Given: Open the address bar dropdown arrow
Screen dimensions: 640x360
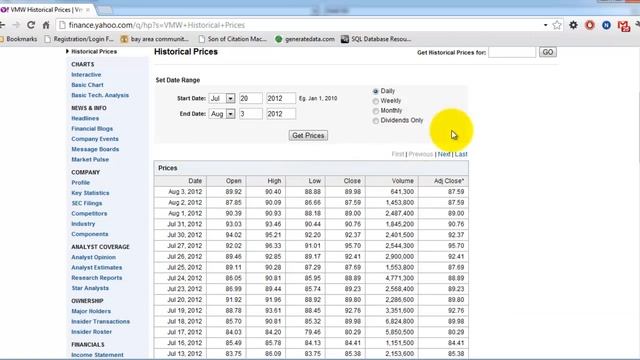Looking at the screenshot, I should pyautogui.click(x=546, y=25).
